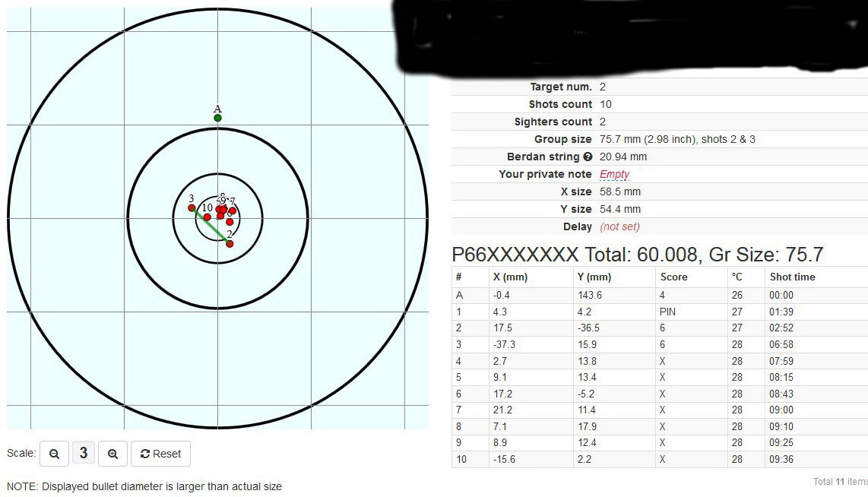
Task: Zoom in the target scale
Action: coord(113,454)
